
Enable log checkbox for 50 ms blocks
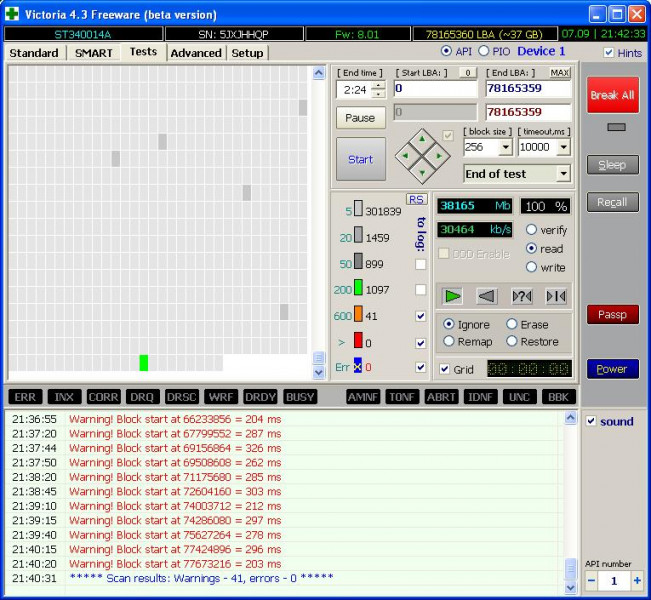421,264
